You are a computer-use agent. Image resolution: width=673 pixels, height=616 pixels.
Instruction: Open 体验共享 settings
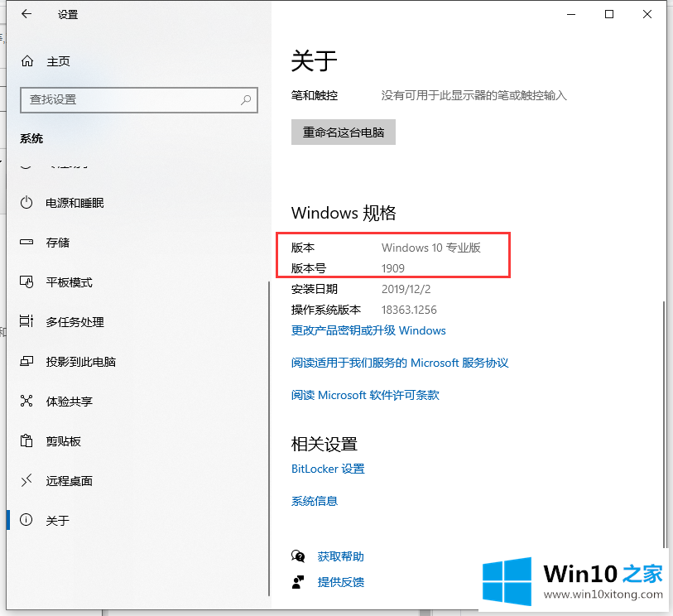(x=69, y=402)
